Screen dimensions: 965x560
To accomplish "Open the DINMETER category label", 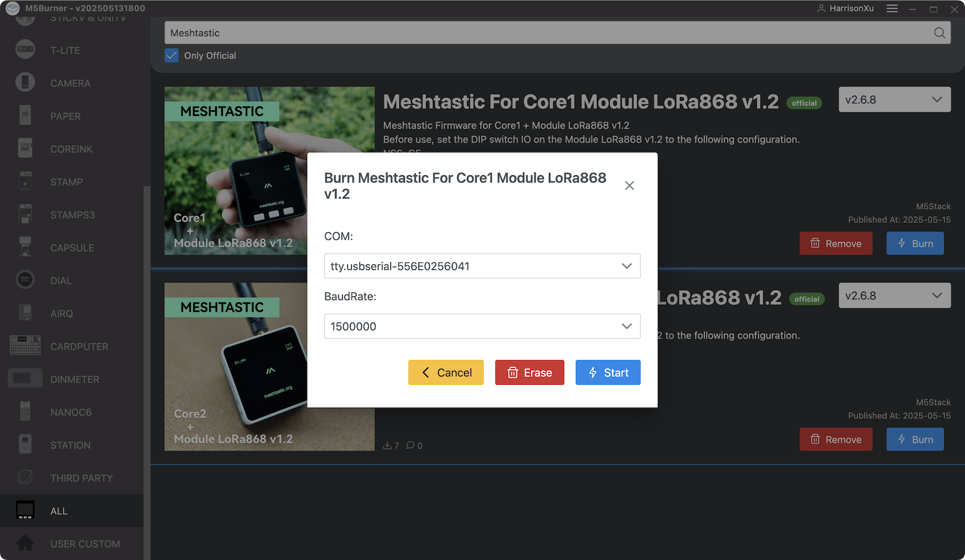I will [74, 380].
